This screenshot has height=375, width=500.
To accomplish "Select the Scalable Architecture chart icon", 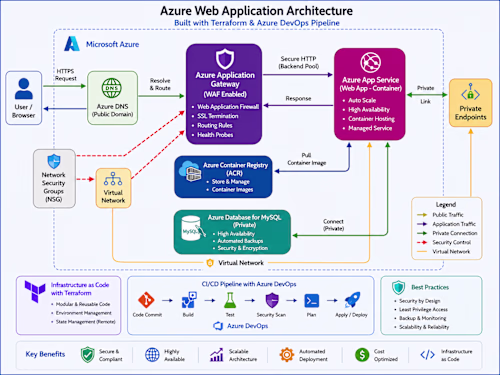I will 217,355.
